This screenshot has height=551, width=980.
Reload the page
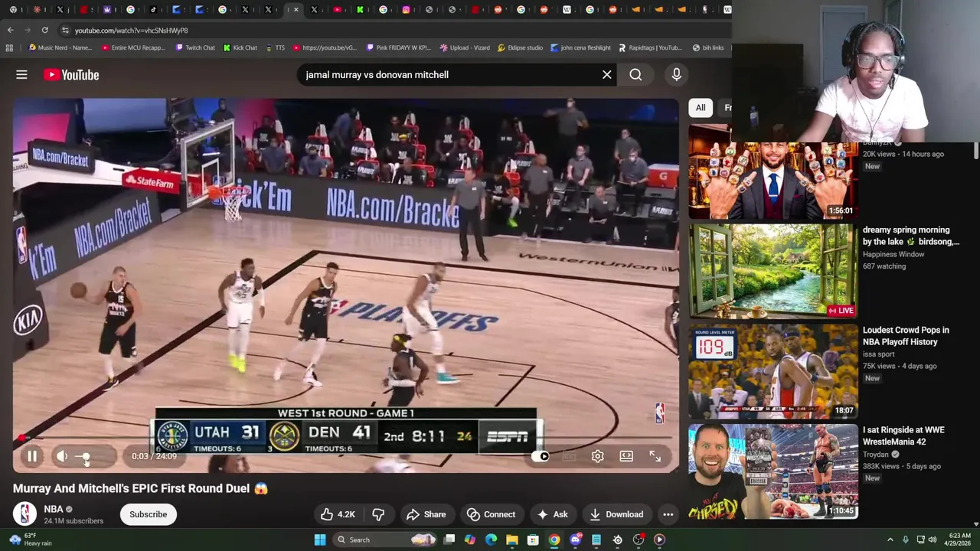click(44, 30)
